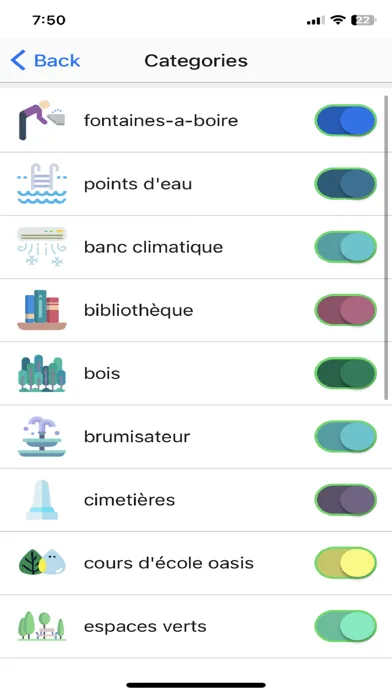
Task: Tap the battery indicator in the status bar
Action: pyautogui.click(x=364, y=20)
